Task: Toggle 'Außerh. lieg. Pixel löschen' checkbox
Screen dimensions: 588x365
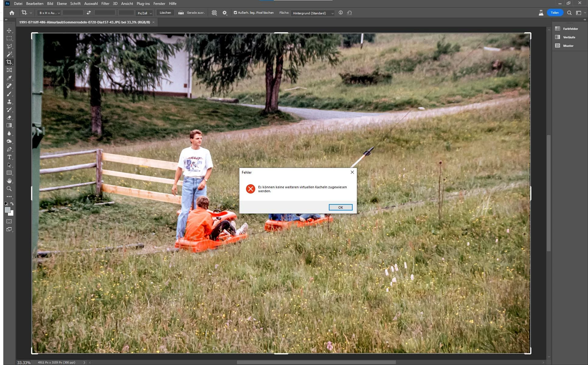Action: [x=235, y=13]
